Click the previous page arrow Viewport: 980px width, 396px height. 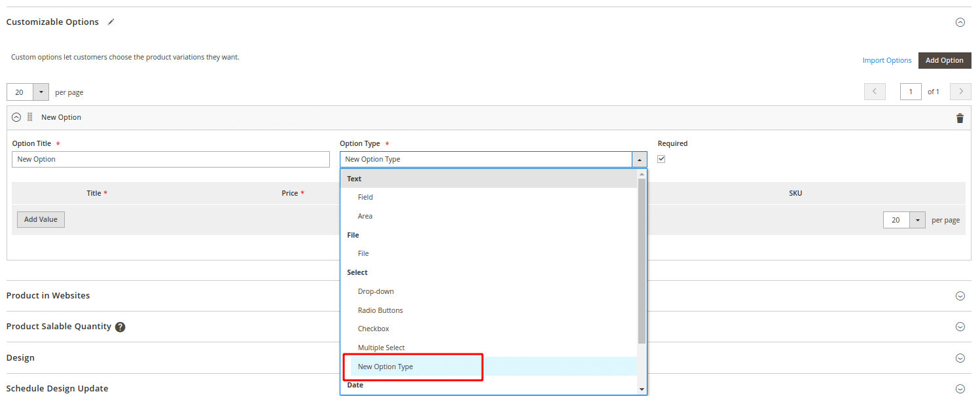coord(875,92)
